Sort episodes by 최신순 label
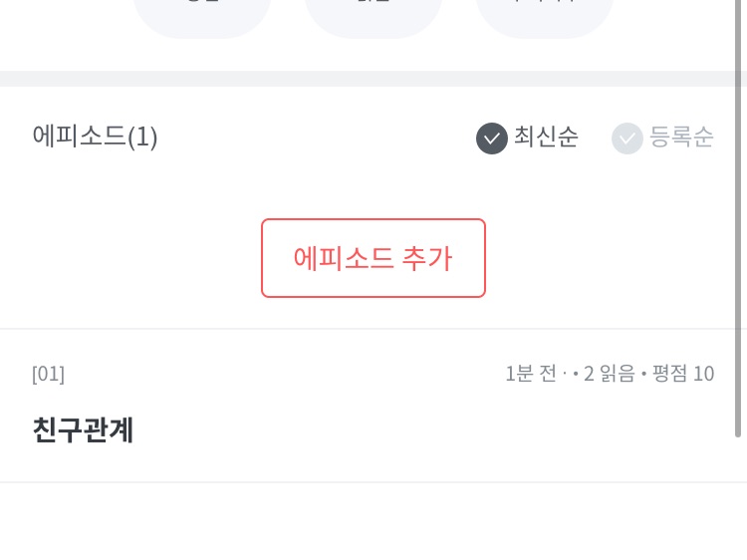The image size is (747, 560). coord(546,137)
